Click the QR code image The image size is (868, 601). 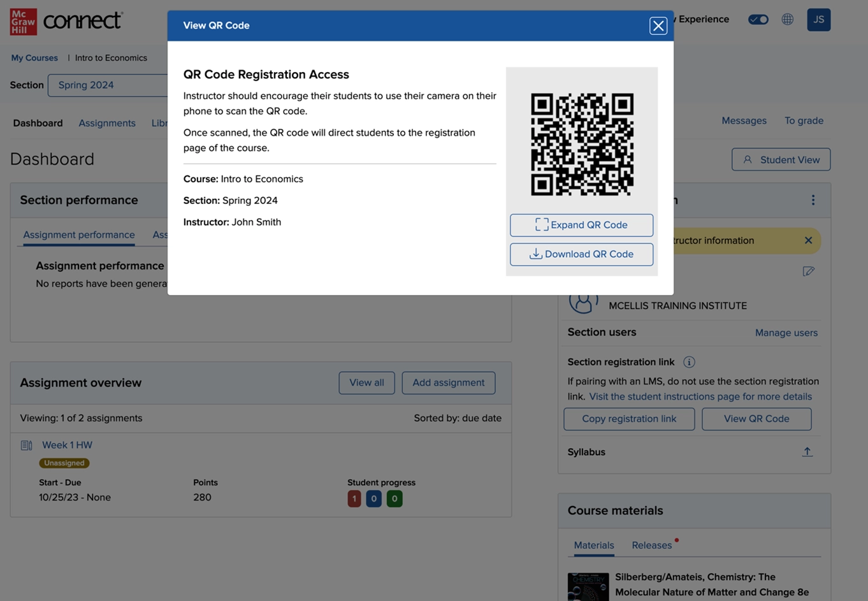tap(582, 144)
